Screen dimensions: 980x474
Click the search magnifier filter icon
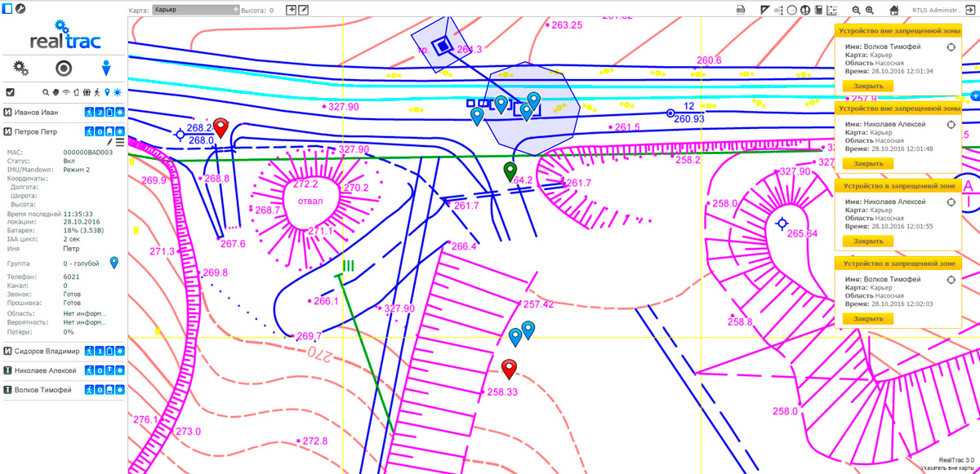(47, 92)
